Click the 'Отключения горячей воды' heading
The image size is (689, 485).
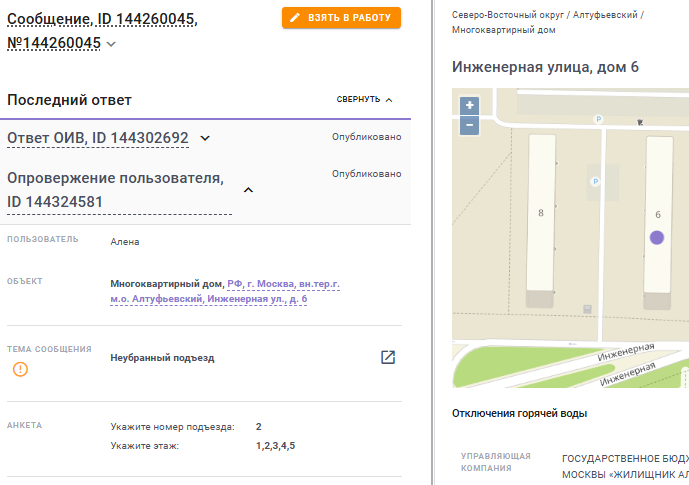519,413
